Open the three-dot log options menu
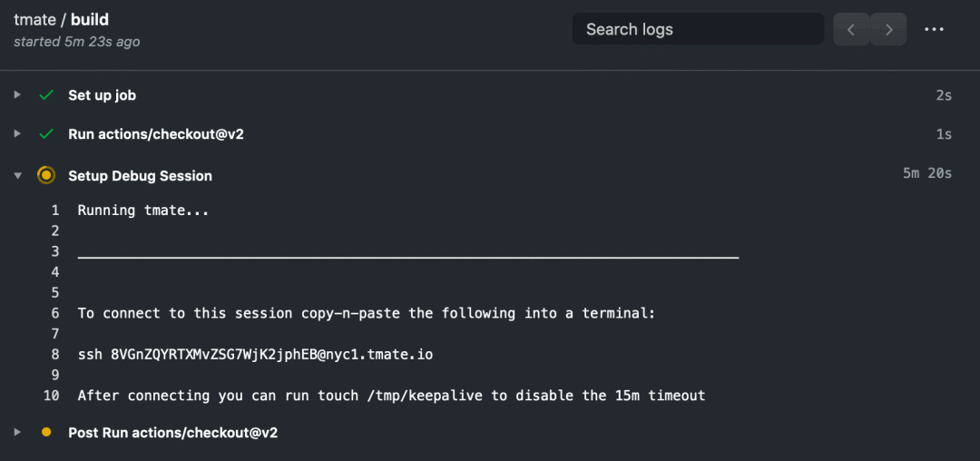Viewport: 980px width, 461px height. coord(934,29)
